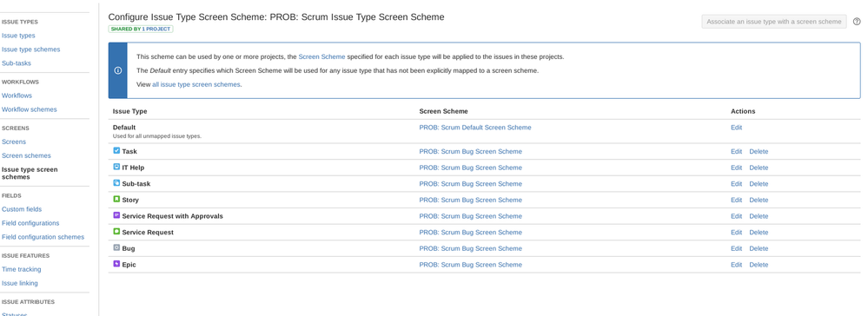This screenshot has height=316, width=868.
Task: View all issue type screen schemes link
Action: coord(196,85)
